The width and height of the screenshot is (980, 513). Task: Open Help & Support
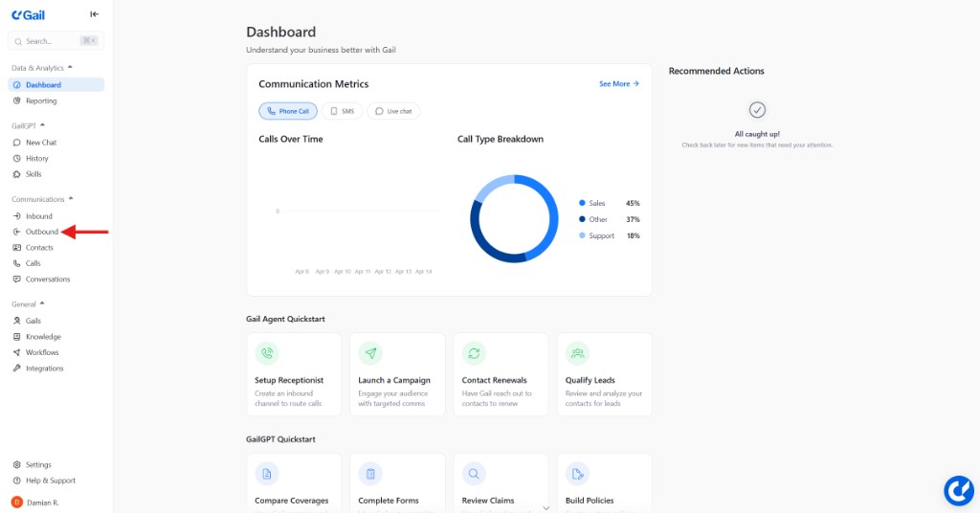50,480
